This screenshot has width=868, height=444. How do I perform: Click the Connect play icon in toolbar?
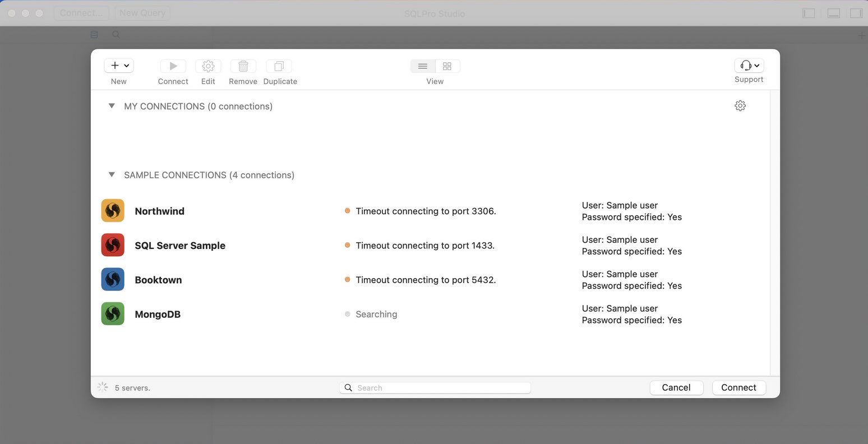(x=173, y=66)
